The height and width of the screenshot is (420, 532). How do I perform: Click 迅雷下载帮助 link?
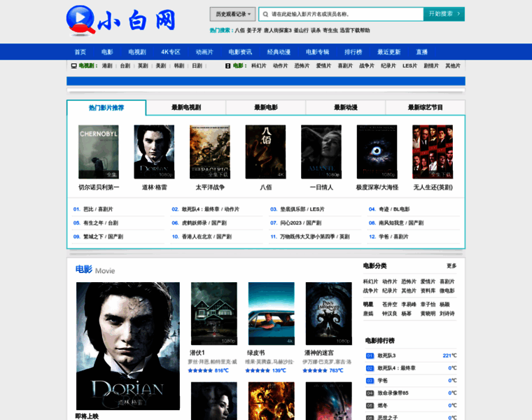[x=355, y=30]
